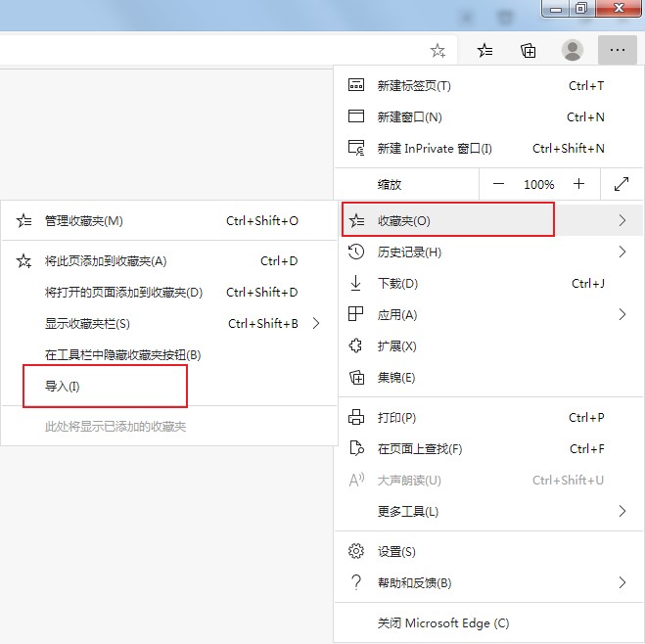Click the apps grid icon
The width and height of the screenshot is (645, 644).
tap(355, 314)
